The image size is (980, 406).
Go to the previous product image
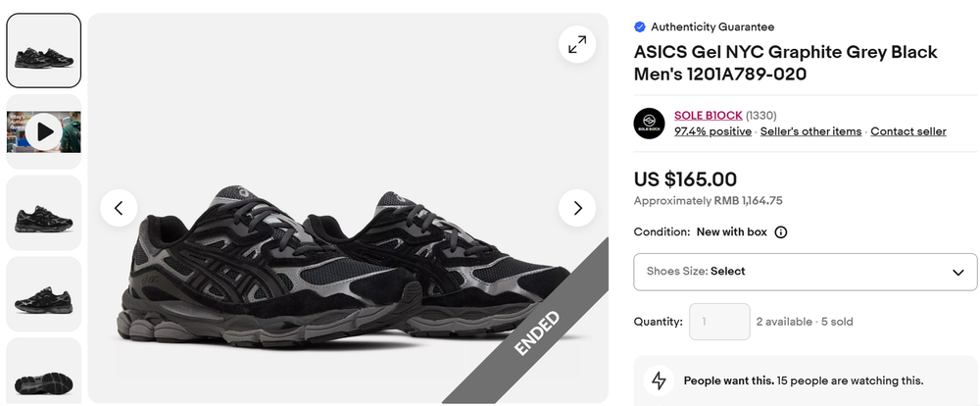click(119, 208)
